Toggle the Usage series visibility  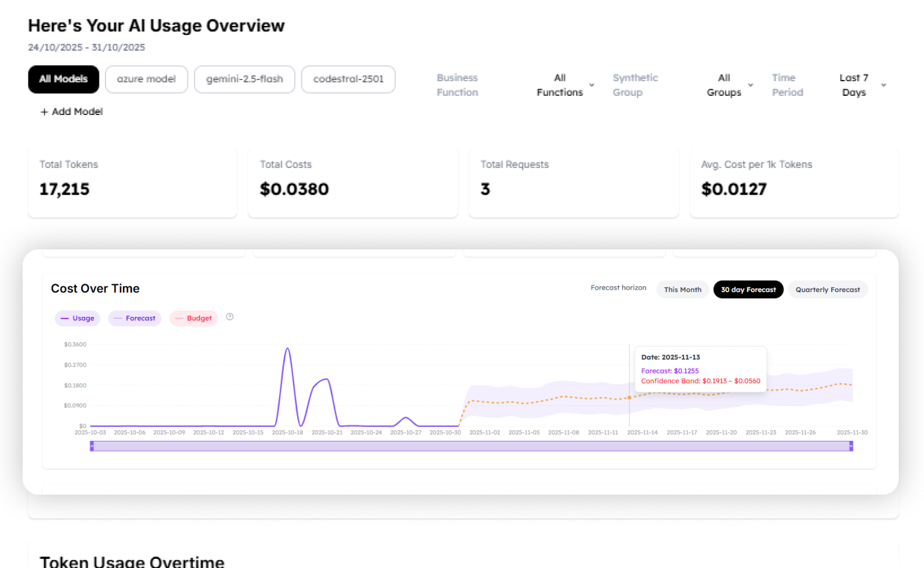coord(77,318)
